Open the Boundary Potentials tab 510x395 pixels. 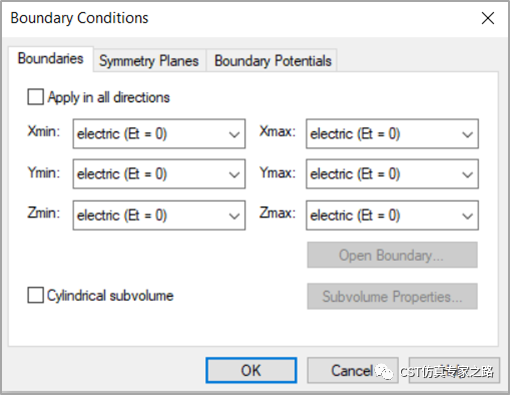point(272,61)
